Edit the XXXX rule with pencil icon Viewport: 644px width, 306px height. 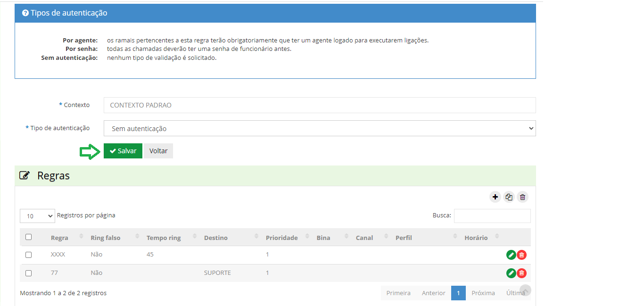point(511,255)
